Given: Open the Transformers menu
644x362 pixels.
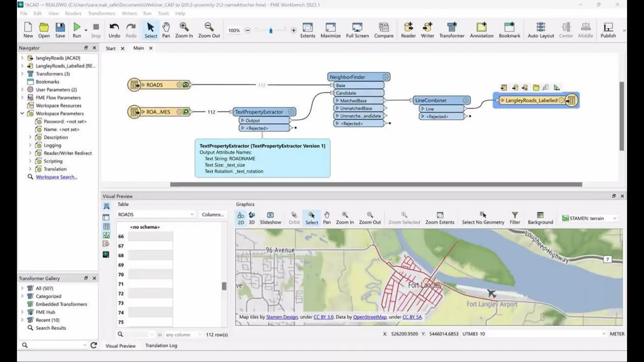Looking at the screenshot, I should click(101, 13).
